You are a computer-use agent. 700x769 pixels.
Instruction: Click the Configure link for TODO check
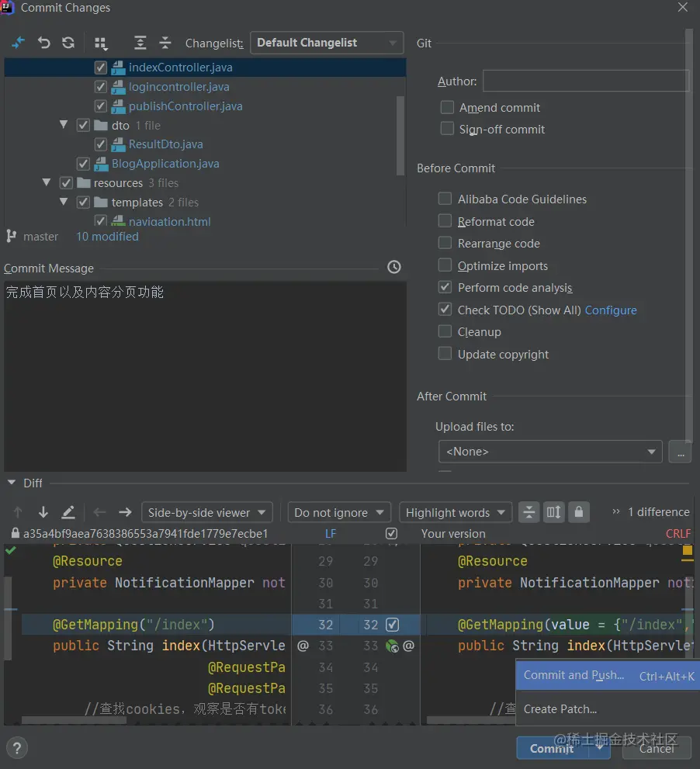(611, 310)
